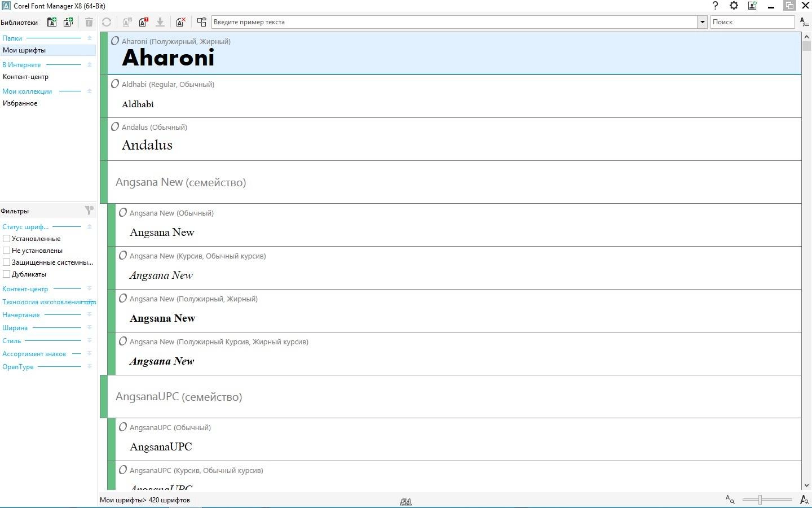
Task: Click the sample text input field
Action: point(454,22)
